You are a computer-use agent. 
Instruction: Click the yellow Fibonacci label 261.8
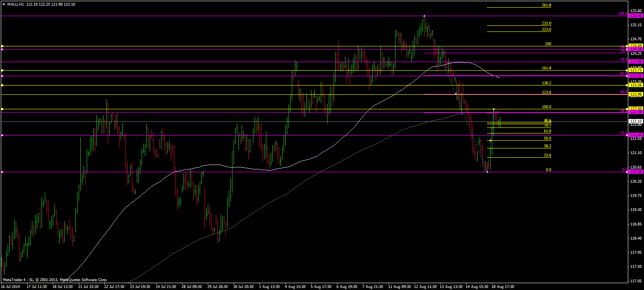coord(547,5)
